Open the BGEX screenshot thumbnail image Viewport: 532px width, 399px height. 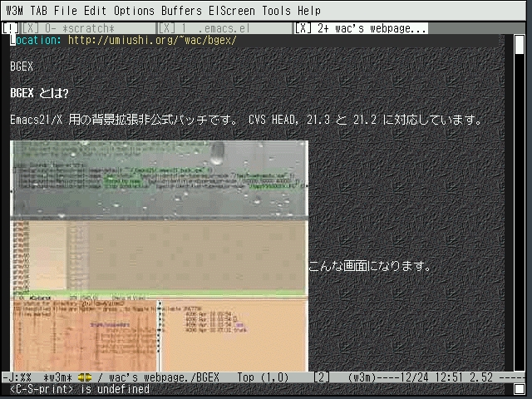pyautogui.click(x=159, y=256)
